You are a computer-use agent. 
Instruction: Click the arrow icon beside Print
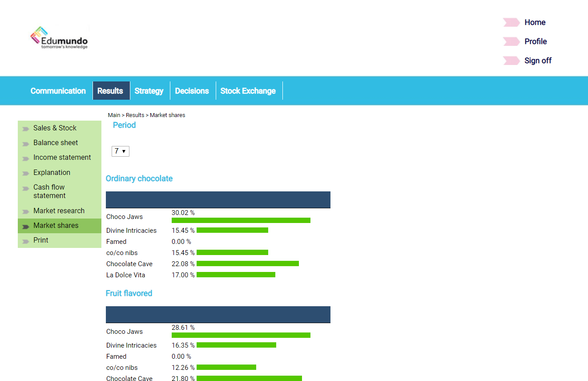coord(26,240)
